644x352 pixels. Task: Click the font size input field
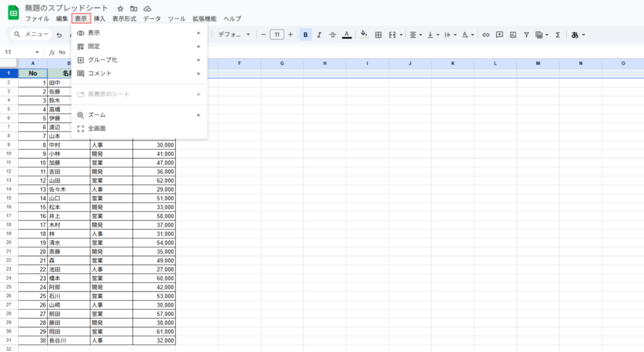[x=277, y=35]
